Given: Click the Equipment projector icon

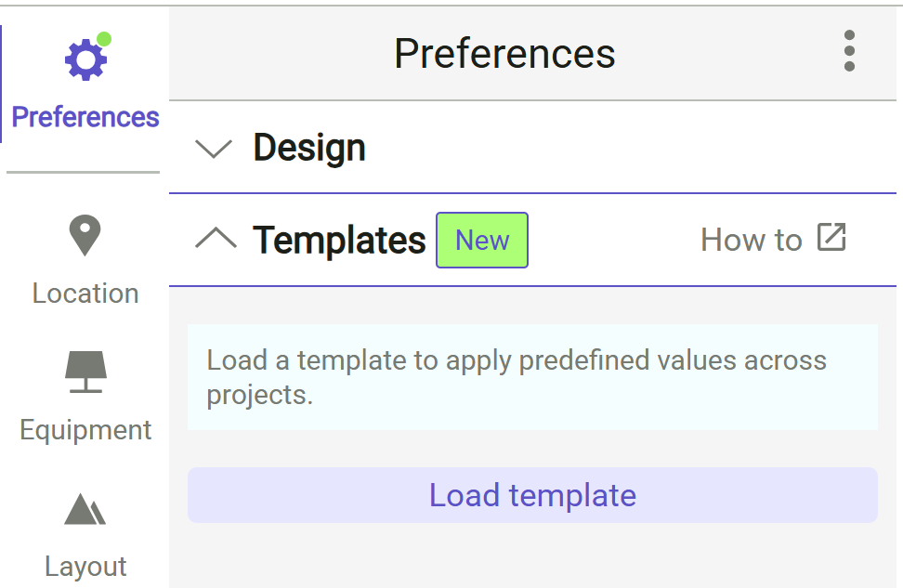Looking at the screenshot, I should (85, 371).
